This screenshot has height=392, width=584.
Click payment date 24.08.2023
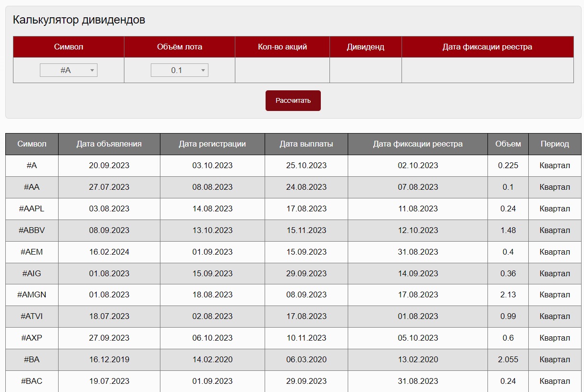coord(306,187)
